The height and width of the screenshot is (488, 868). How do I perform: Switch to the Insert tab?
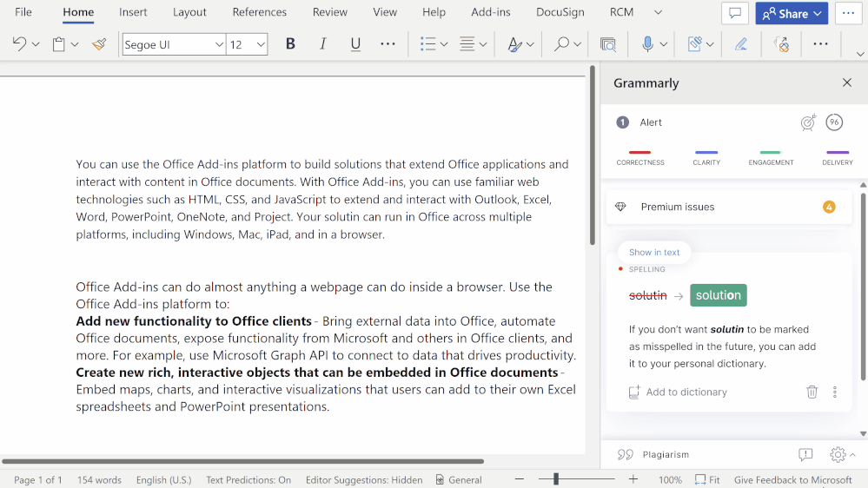[133, 12]
